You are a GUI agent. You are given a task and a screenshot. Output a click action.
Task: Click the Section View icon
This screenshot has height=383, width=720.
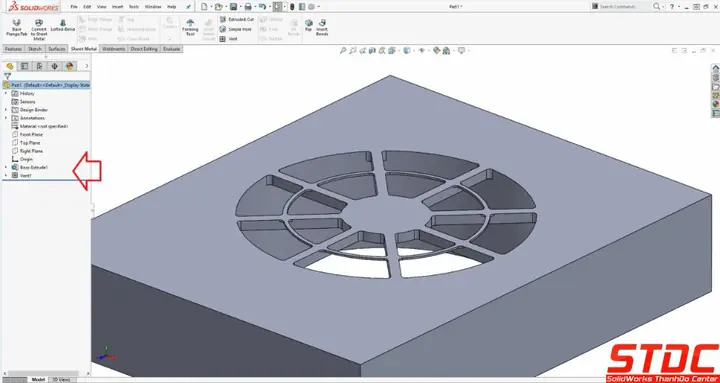372,51
